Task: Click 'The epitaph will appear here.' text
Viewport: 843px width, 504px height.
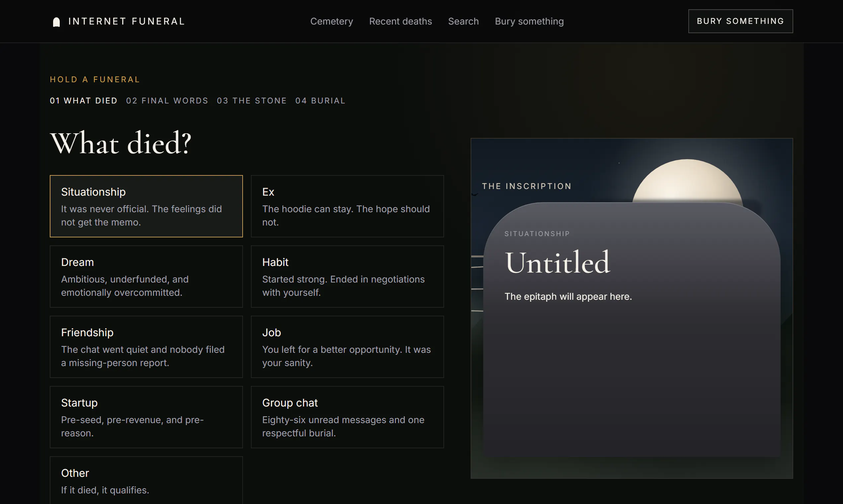Action: [568, 296]
